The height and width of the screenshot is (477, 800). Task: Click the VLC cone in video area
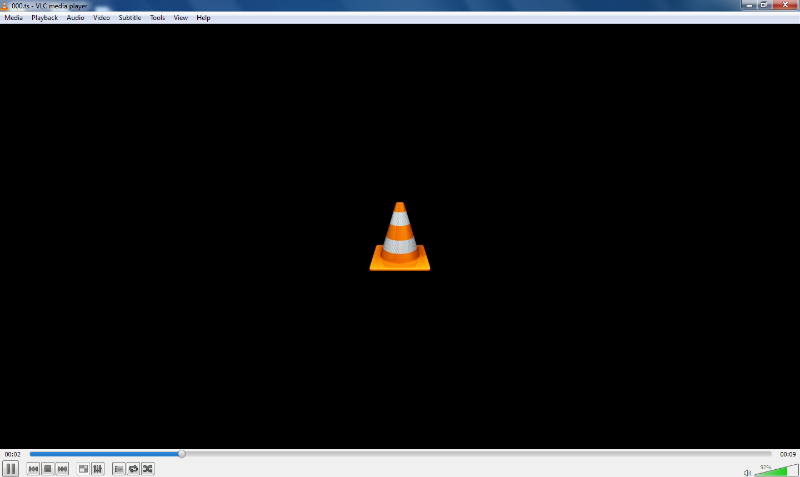coord(399,236)
